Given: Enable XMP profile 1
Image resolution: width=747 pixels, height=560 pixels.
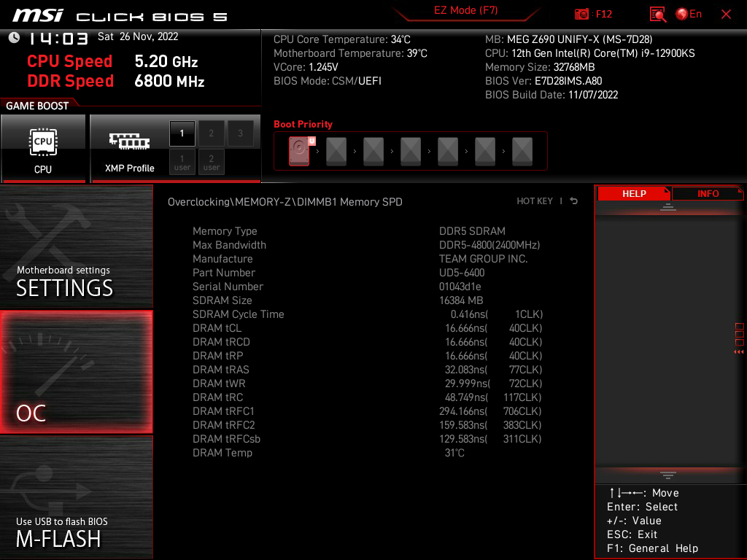Looking at the screenshot, I should point(182,133).
